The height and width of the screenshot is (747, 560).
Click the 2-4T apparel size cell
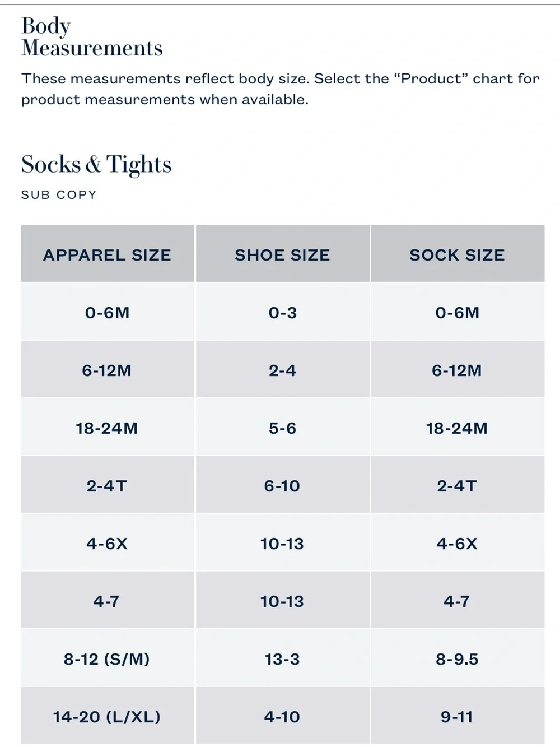pos(108,485)
